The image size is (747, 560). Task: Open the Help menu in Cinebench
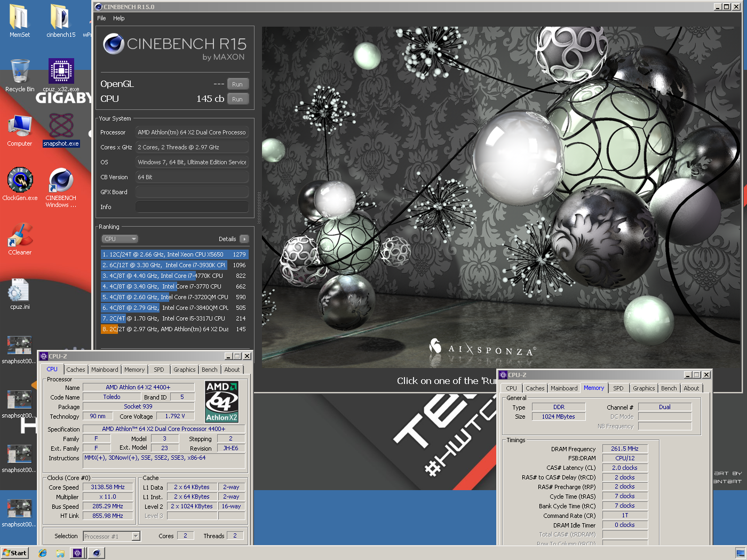click(x=119, y=18)
